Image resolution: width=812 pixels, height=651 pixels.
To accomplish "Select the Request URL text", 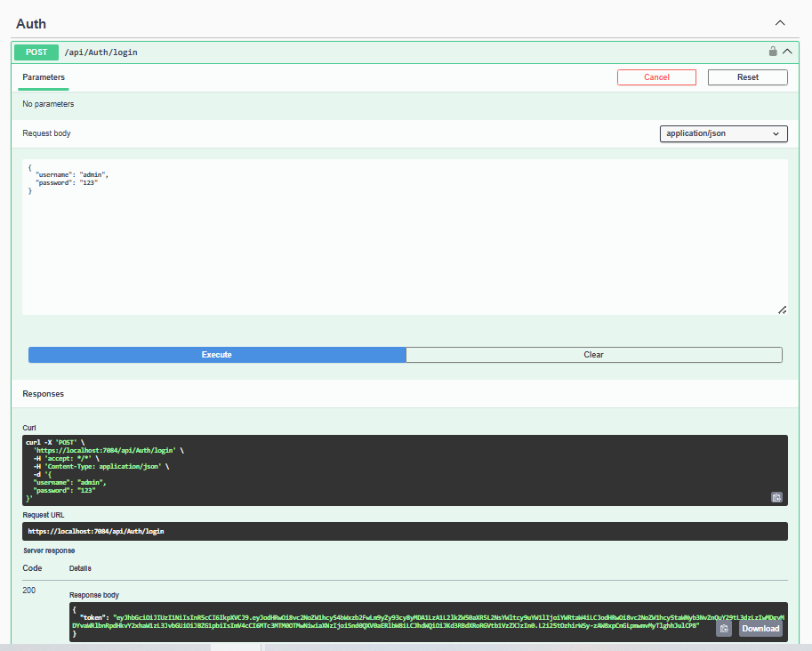I will point(115,531).
